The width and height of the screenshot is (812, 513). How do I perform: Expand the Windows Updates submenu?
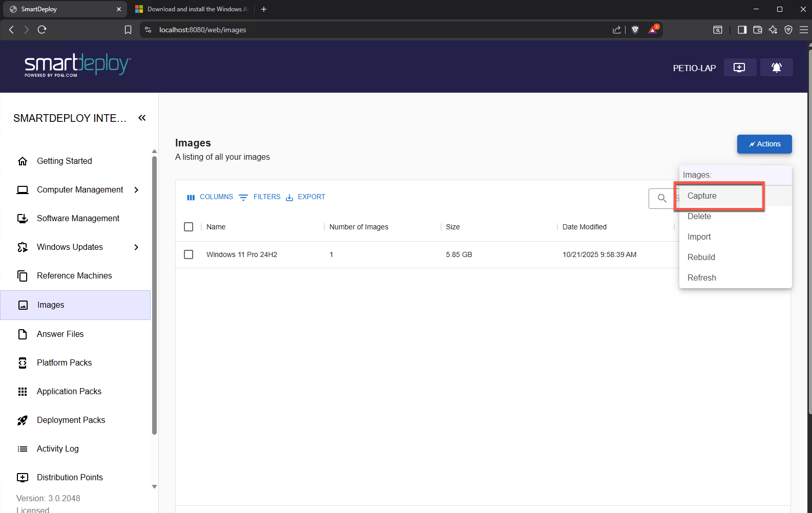tap(136, 247)
